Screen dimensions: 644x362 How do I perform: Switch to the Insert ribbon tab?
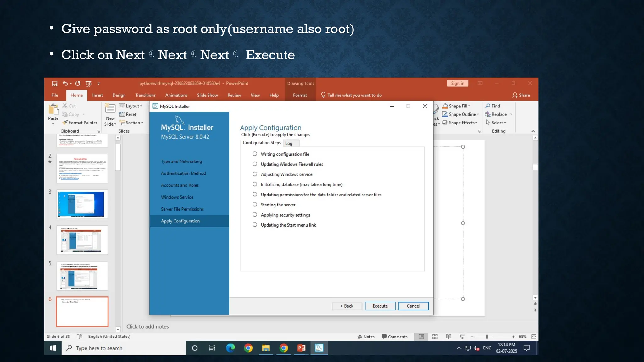(x=97, y=95)
